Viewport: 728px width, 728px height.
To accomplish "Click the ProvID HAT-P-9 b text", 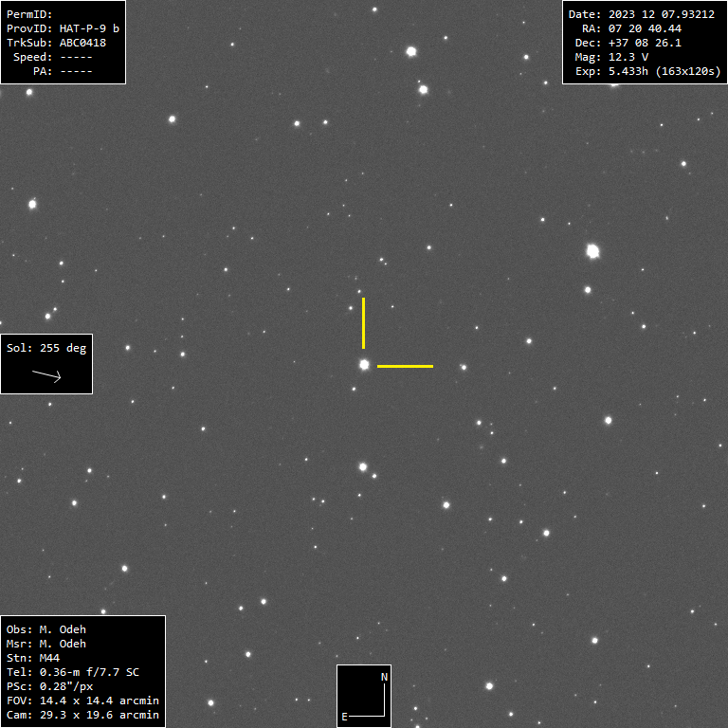I will [x=63, y=28].
